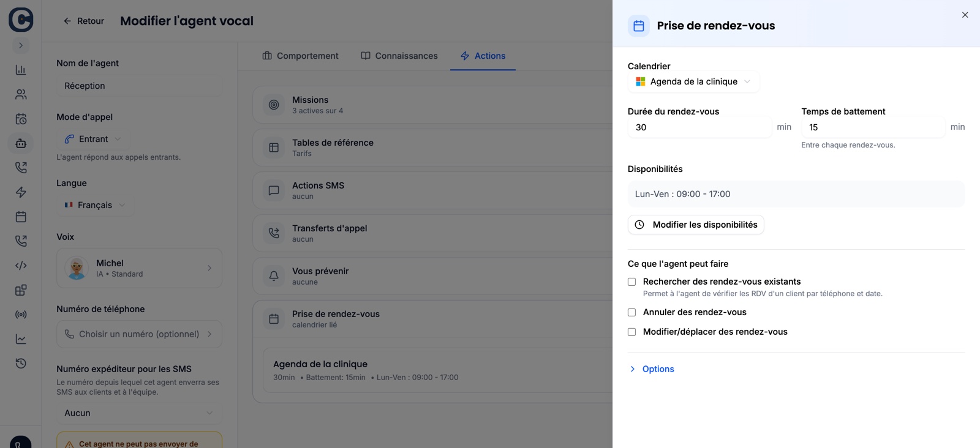Click the agent name field Réception
This screenshot has width=980, height=448.
(139, 86)
